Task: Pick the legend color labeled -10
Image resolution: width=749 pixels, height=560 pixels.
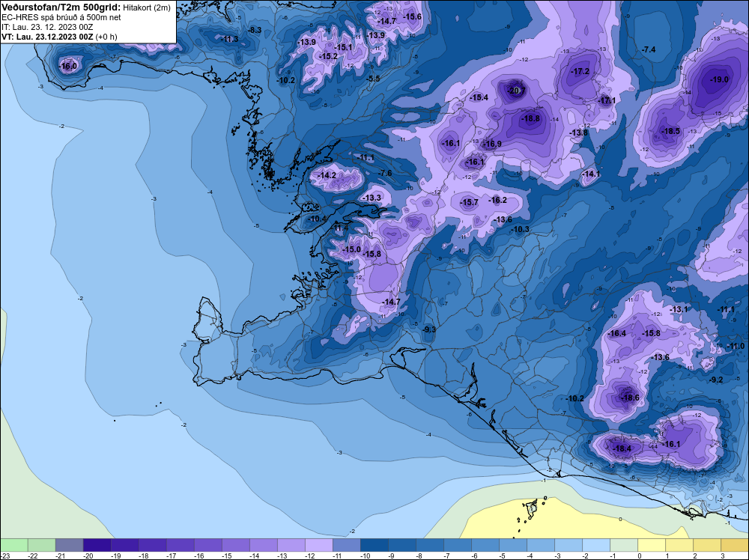Action: tap(374, 545)
